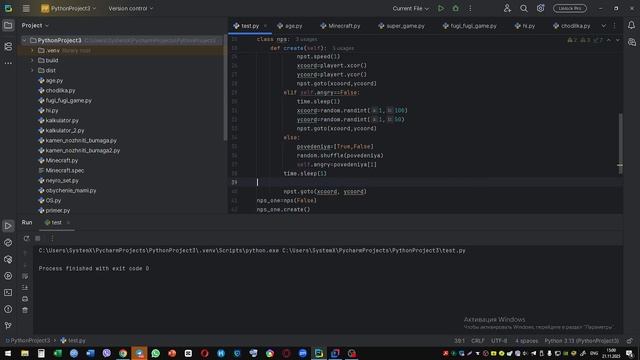Switch to the hi.py editor tab
The height and width of the screenshot is (360, 640).
525,26
